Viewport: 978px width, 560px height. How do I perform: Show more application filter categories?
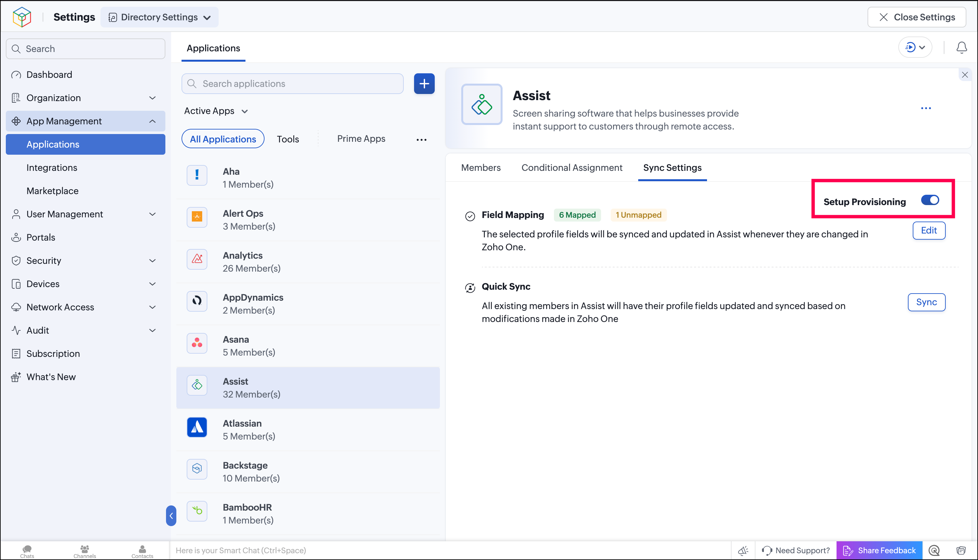point(421,140)
